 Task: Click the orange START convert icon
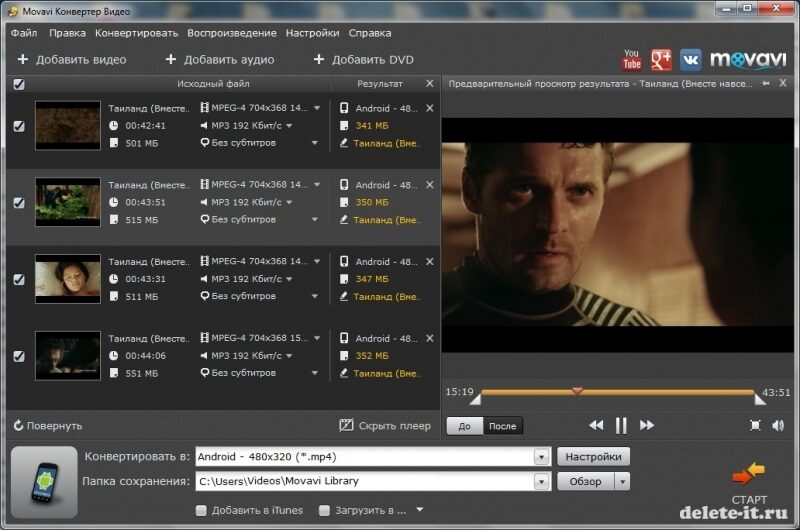(x=748, y=473)
